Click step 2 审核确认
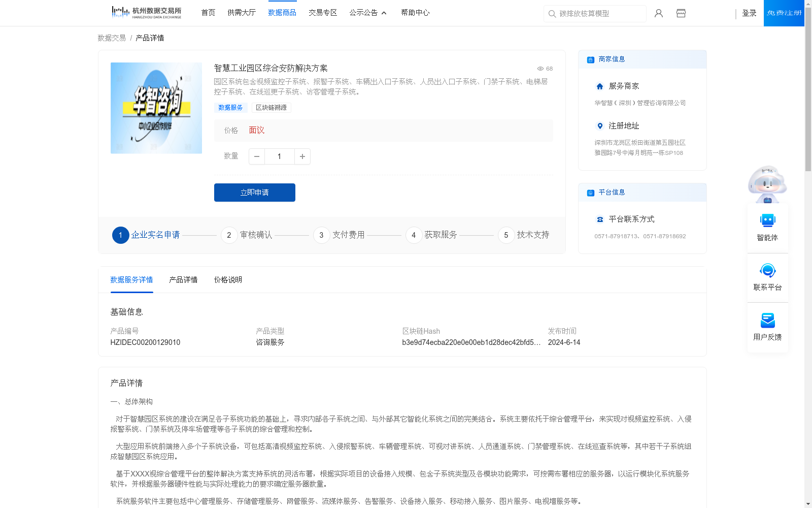 point(247,235)
